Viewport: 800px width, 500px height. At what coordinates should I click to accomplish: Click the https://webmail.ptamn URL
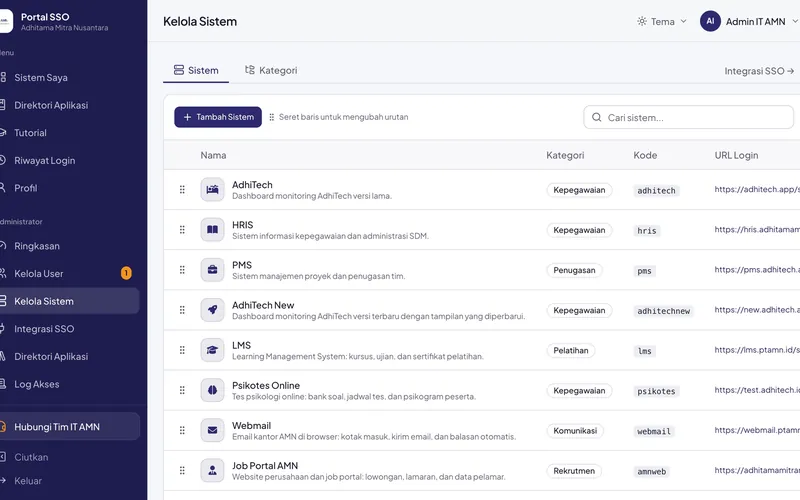(757, 430)
